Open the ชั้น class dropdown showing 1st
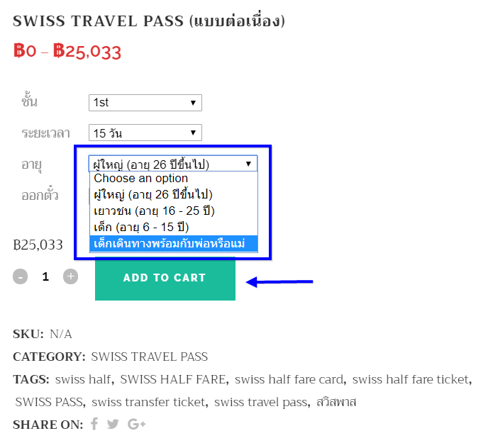This screenshot has height=448, width=488. click(145, 103)
